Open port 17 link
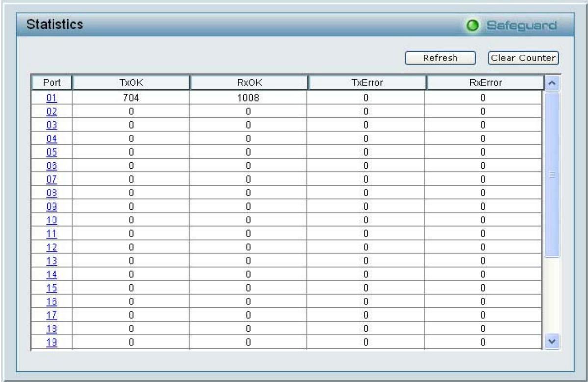The image size is (588, 382). click(x=52, y=315)
